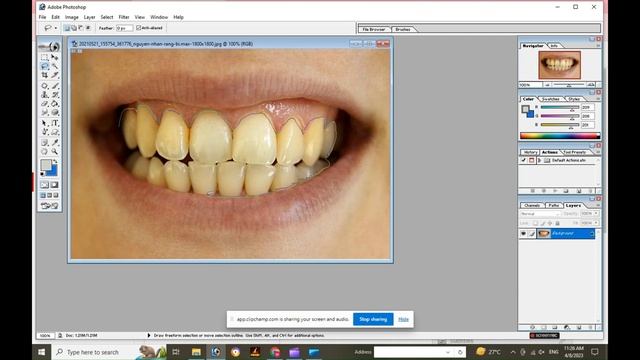Image resolution: width=640 pixels, height=360 pixels.
Task: Select the Healing Brush tool
Action: 44,86
